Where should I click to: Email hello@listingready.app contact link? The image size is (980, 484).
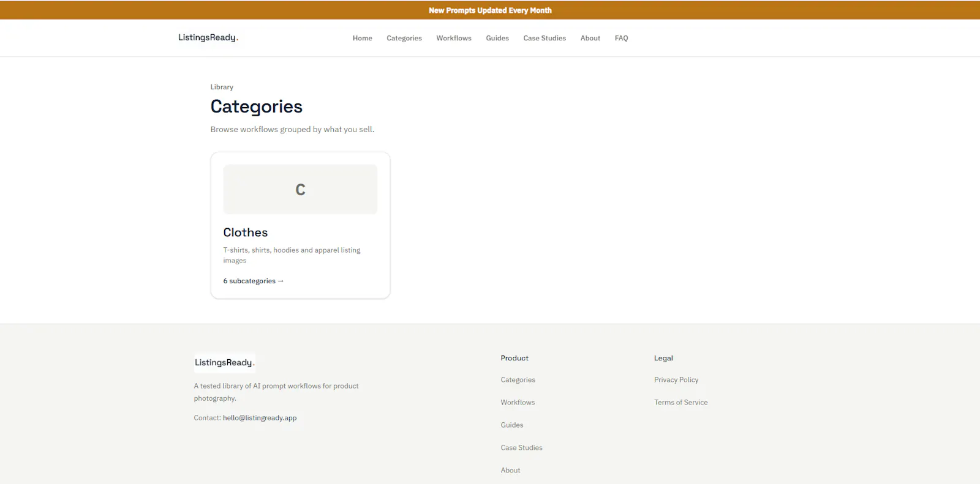coord(260,418)
